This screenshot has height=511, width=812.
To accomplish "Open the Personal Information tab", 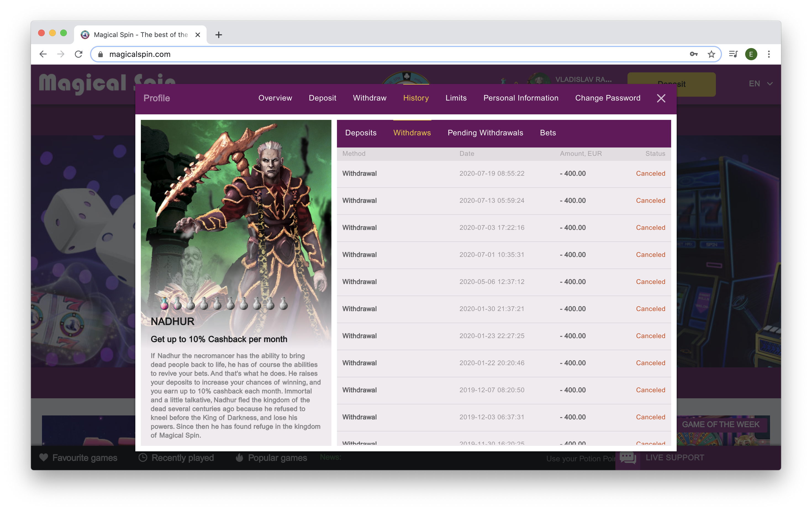I will tap(521, 98).
